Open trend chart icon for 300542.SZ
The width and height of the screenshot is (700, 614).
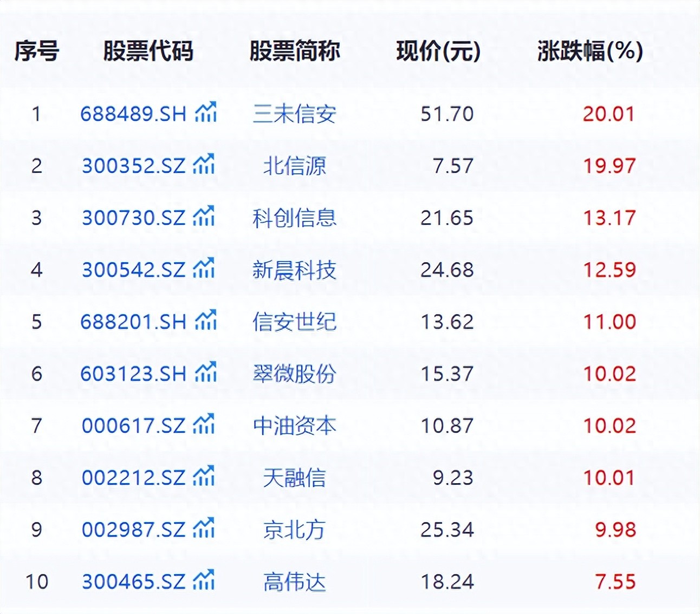click(x=204, y=269)
